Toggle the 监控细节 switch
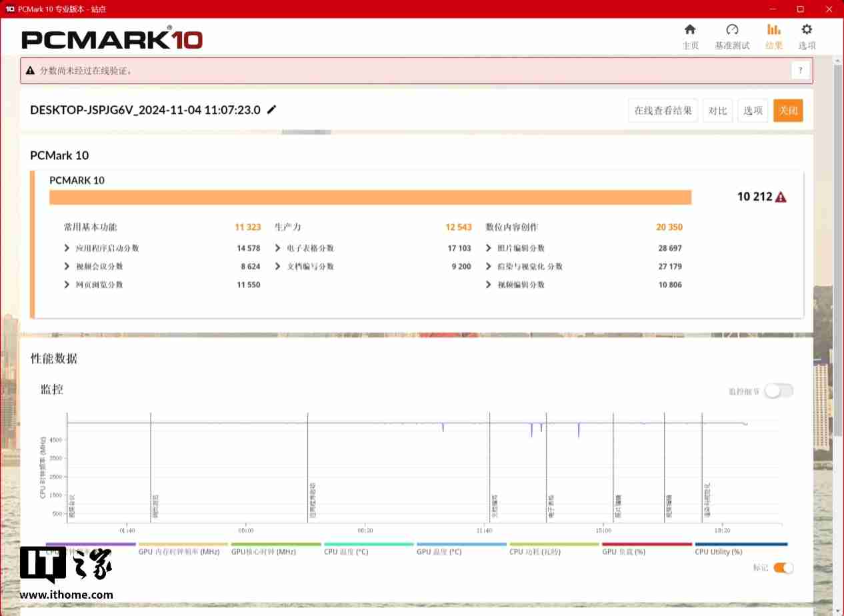The width and height of the screenshot is (844, 616). 779,391
